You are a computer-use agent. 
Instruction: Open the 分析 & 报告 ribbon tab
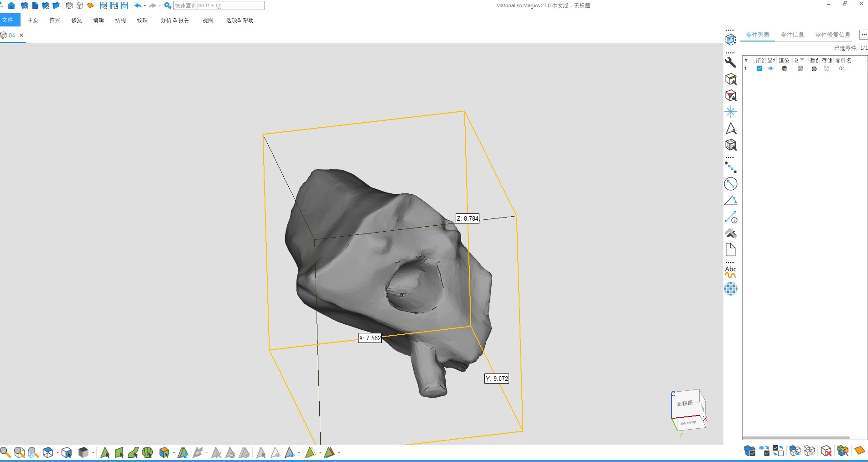175,20
